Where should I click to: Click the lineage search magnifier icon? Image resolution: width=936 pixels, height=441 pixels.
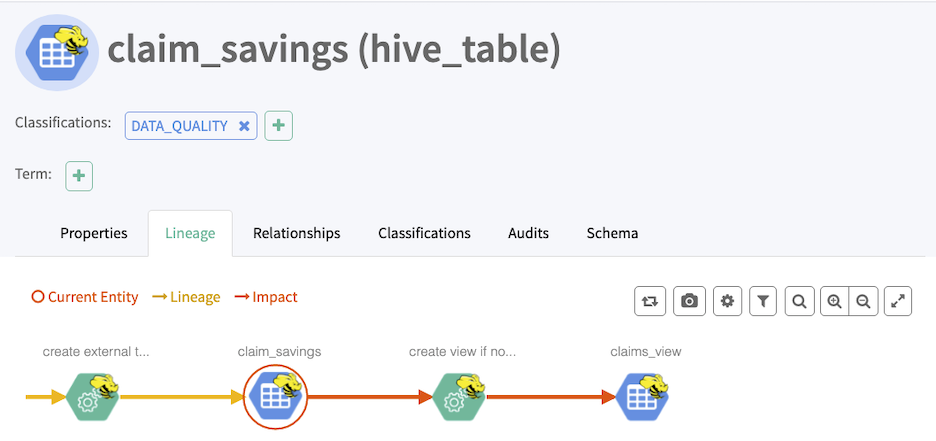point(798,301)
